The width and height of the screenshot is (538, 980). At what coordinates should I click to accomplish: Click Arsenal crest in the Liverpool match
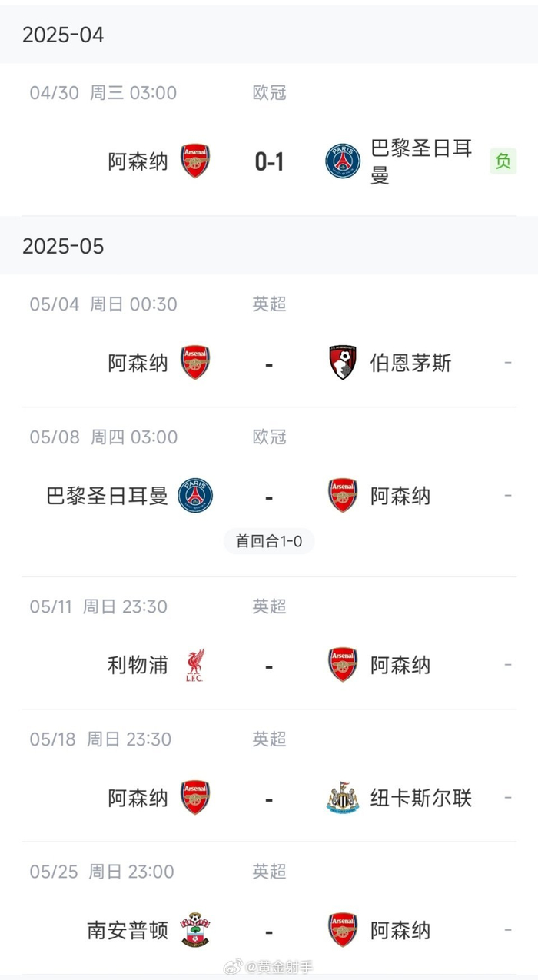(343, 665)
